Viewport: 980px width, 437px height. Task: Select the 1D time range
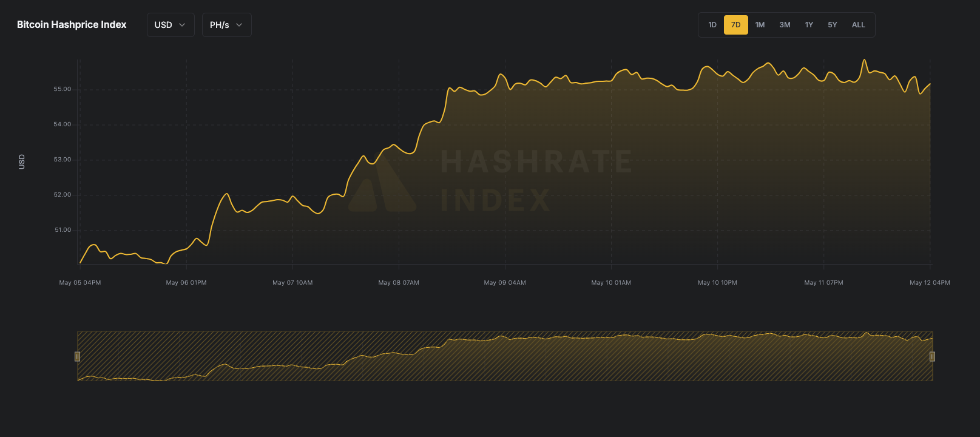tap(712, 25)
